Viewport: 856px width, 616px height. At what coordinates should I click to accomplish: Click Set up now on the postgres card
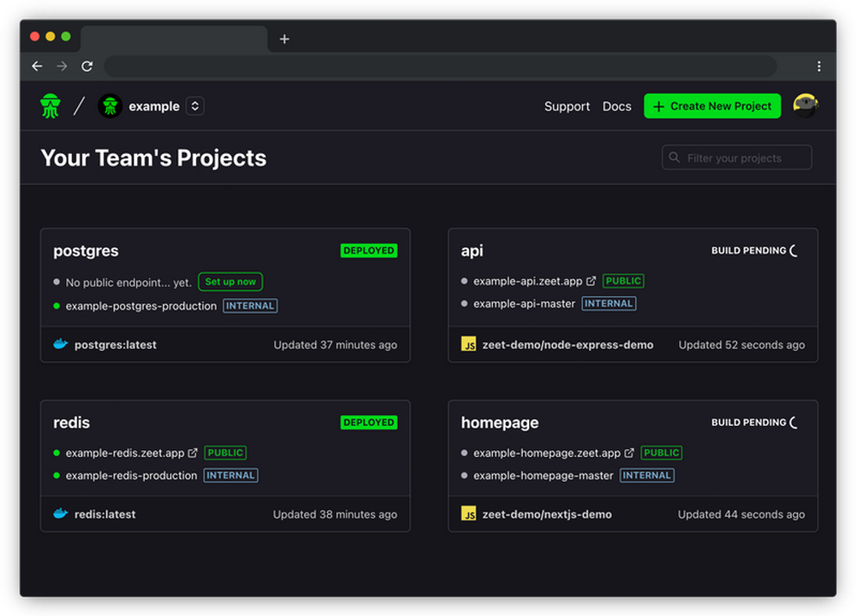pos(229,281)
